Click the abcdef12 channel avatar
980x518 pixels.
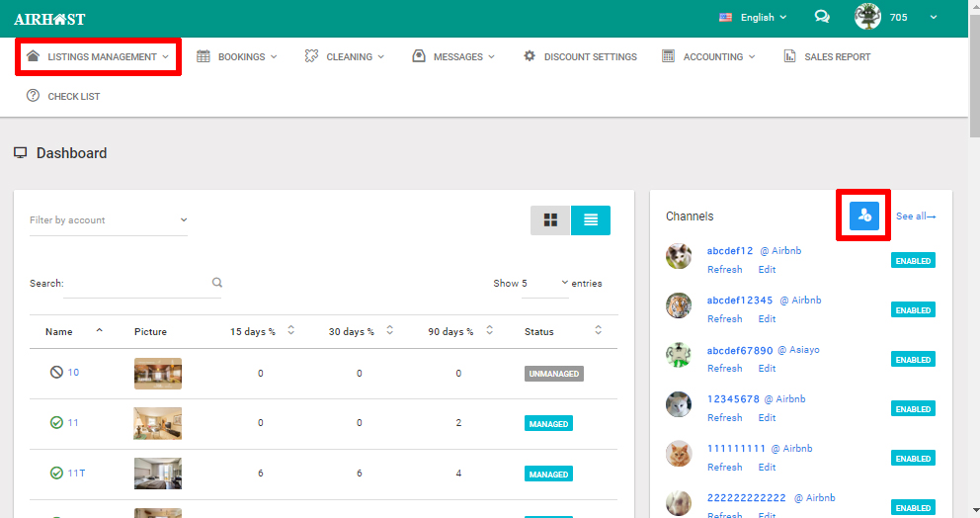[679, 256]
